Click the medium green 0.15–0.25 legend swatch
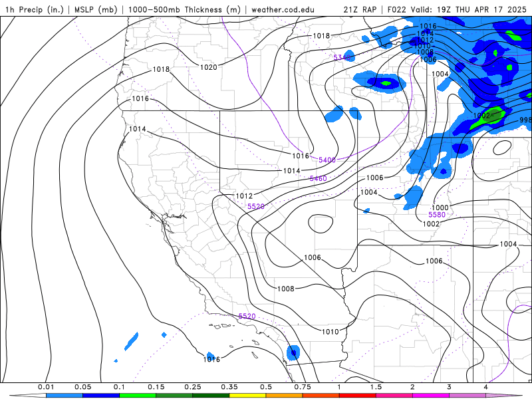The width and height of the screenshot is (532, 399). coord(174,396)
